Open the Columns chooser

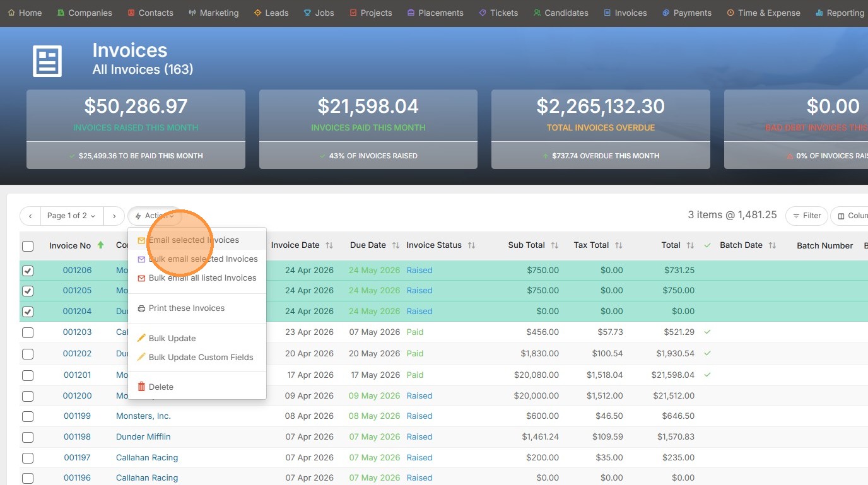coord(850,216)
